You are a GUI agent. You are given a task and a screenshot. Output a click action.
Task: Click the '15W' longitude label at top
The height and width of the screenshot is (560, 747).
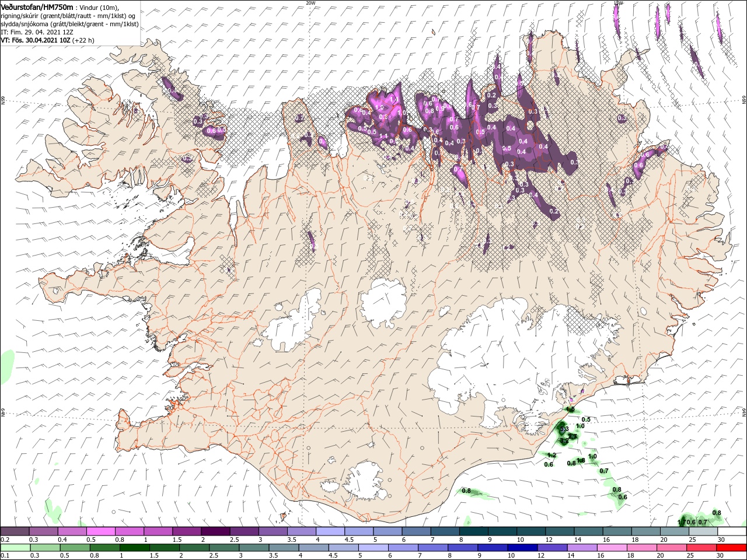(619, 3)
